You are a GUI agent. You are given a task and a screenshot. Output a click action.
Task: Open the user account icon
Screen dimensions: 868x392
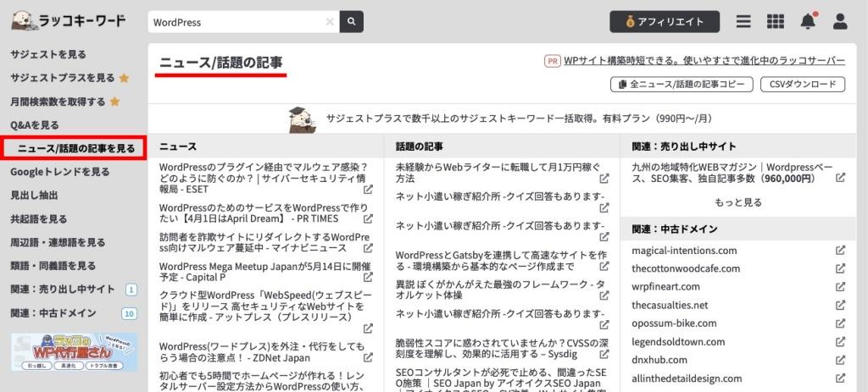(840, 21)
